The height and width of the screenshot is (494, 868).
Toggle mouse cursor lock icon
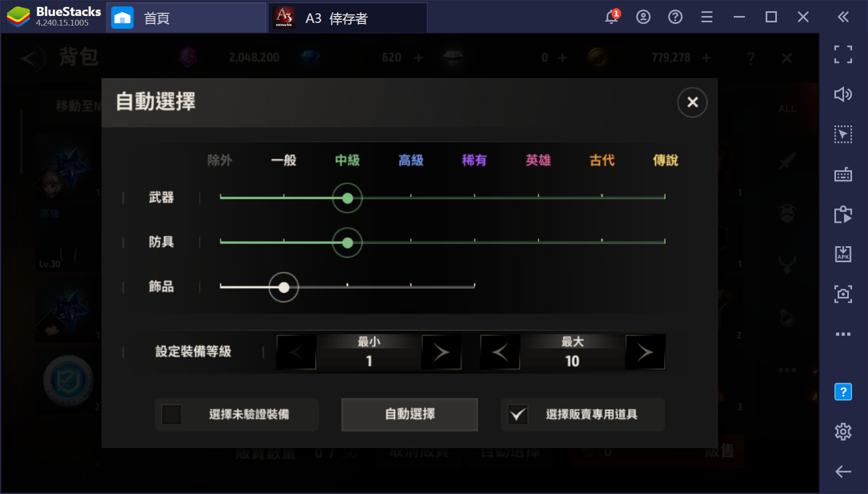pyautogui.click(x=843, y=134)
